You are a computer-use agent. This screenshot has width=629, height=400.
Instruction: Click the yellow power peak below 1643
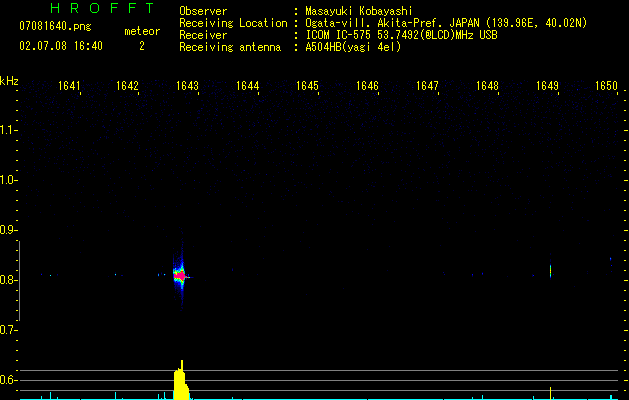[181, 381]
